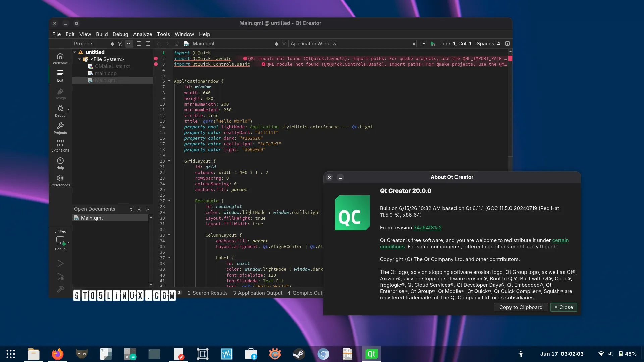Image resolution: width=644 pixels, height=362 pixels.
Task: Go forward in editor navigation history
Action: tap(168, 44)
